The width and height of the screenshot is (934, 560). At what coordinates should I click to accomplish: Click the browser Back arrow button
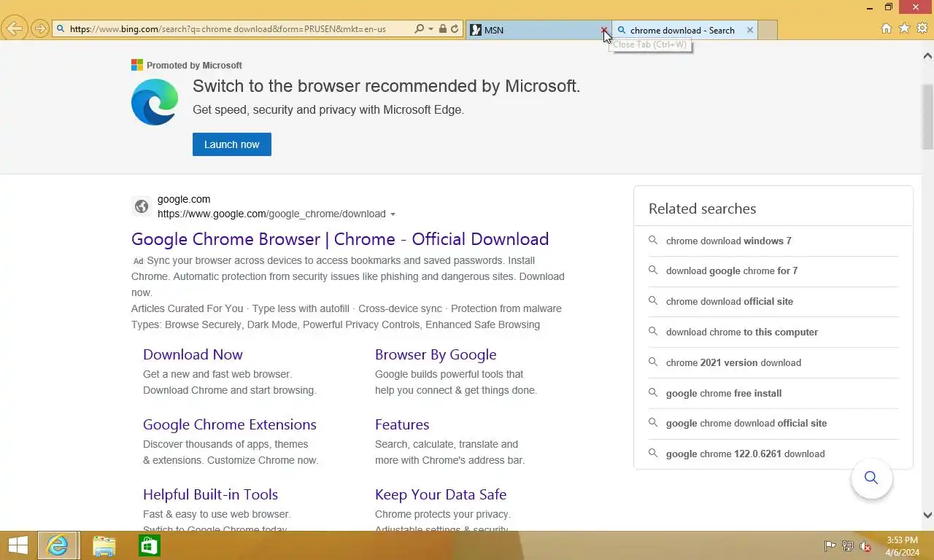(x=15, y=29)
